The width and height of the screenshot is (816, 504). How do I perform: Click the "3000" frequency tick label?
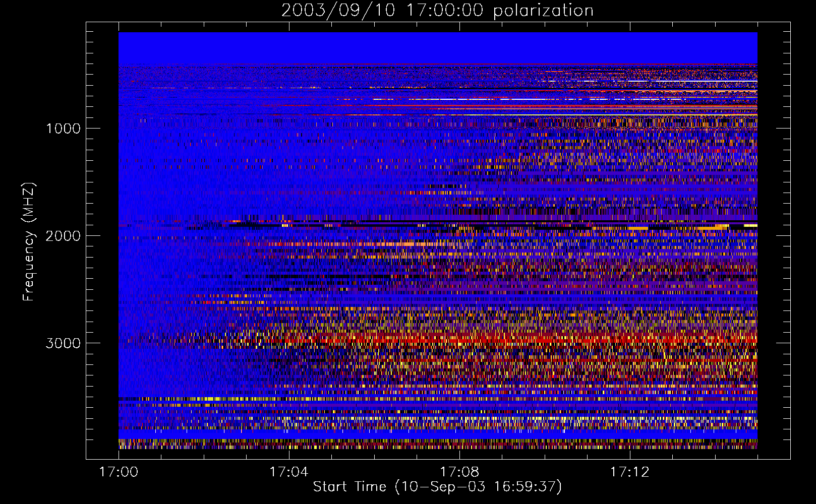click(63, 343)
